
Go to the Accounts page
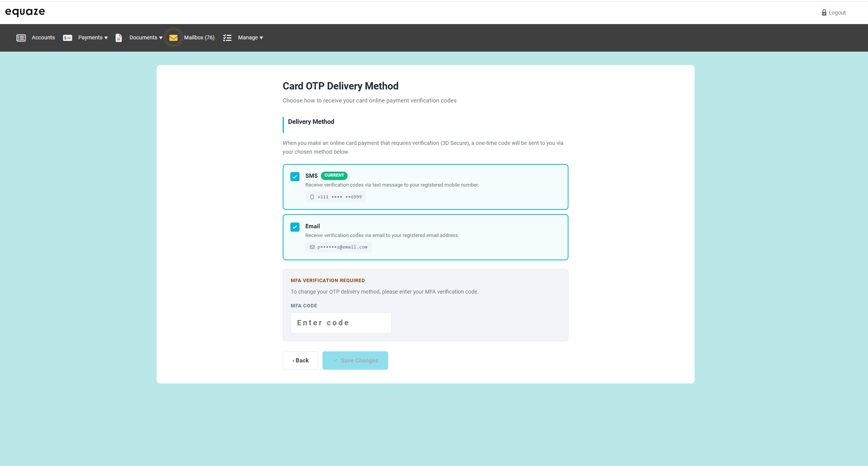tap(43, 38)
